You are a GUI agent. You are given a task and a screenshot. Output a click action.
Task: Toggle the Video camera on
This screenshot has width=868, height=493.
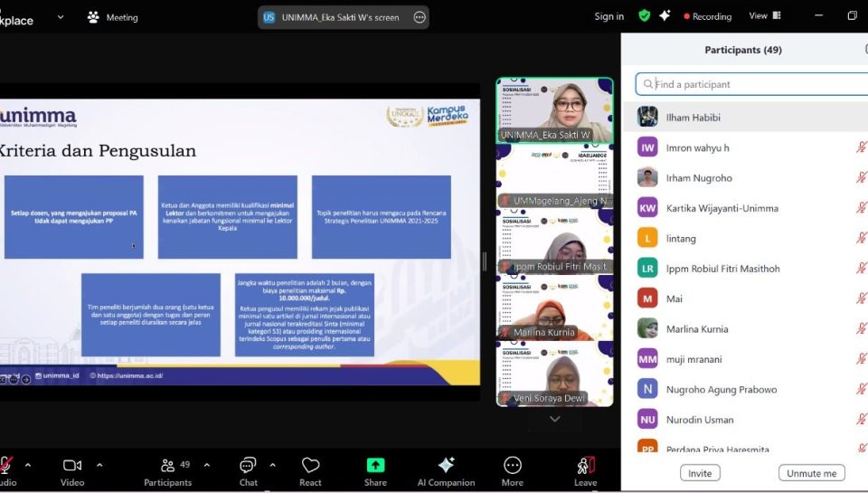click(x=72, y=466)
